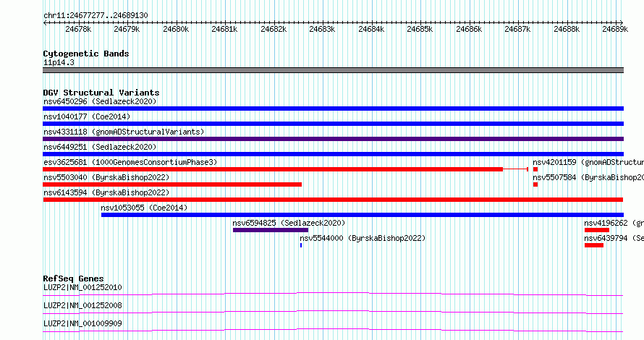This screenshot has height=340, width=644.
Task: Select the RefSeq Genes track title
Action: (73, 279)
